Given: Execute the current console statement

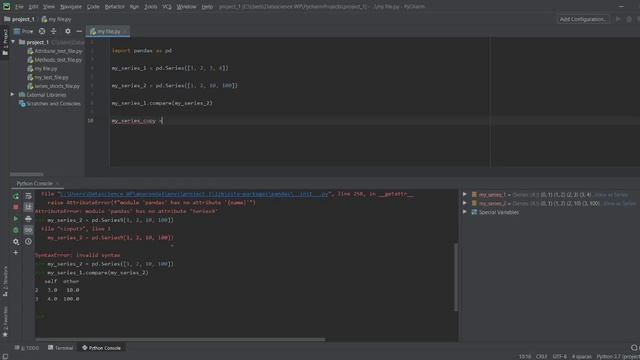Looking at the screenshot, I should (16, 219).
